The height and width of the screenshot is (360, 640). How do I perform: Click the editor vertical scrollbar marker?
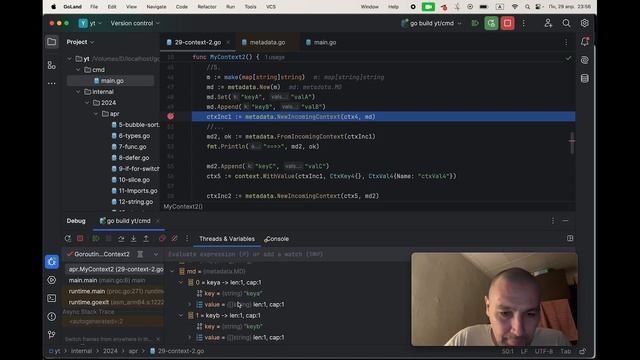click(572, 141)
